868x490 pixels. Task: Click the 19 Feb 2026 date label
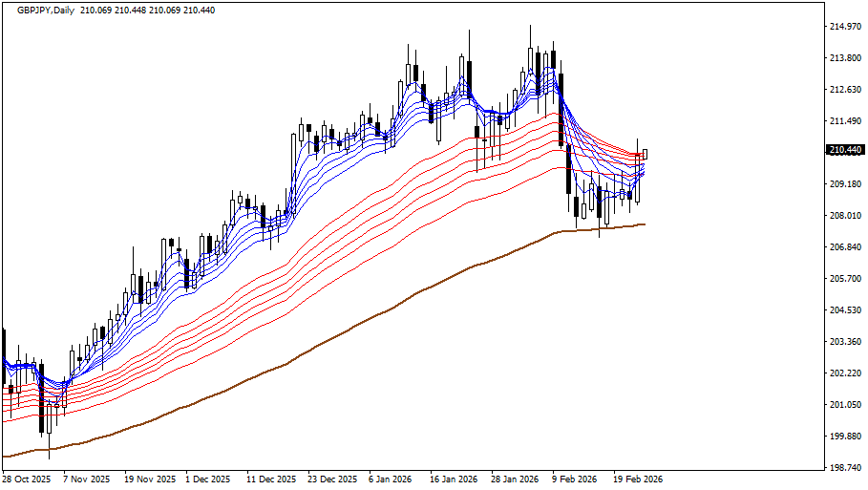coord(638,479)
